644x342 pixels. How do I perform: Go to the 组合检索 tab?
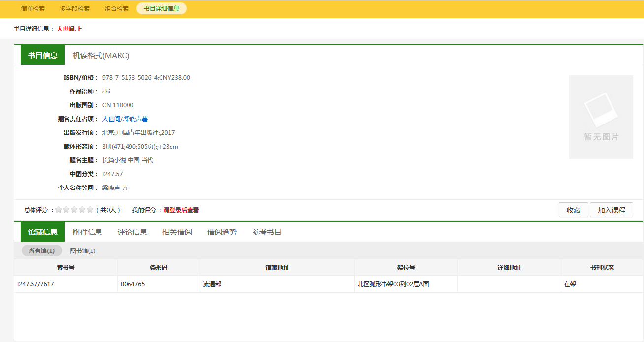click(x=117, y=9)
